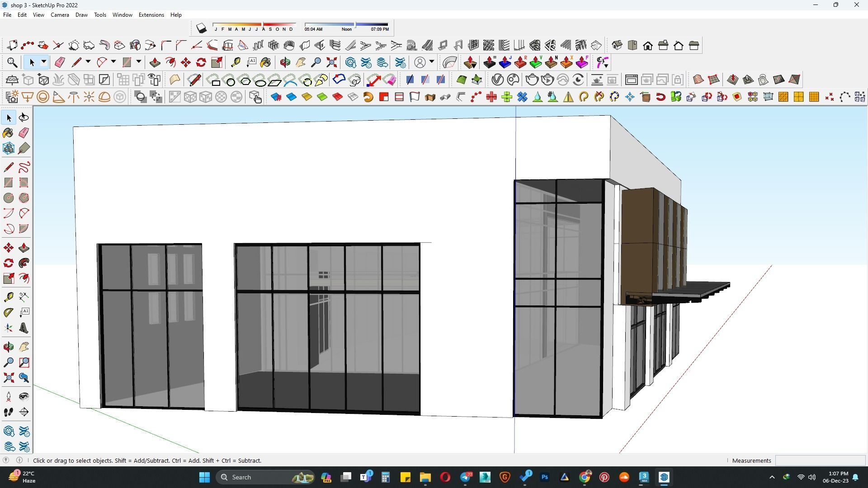The image size is (868, 488).
Task: Open Curviloft tool dropdown icon
Action: pos(602,62)
